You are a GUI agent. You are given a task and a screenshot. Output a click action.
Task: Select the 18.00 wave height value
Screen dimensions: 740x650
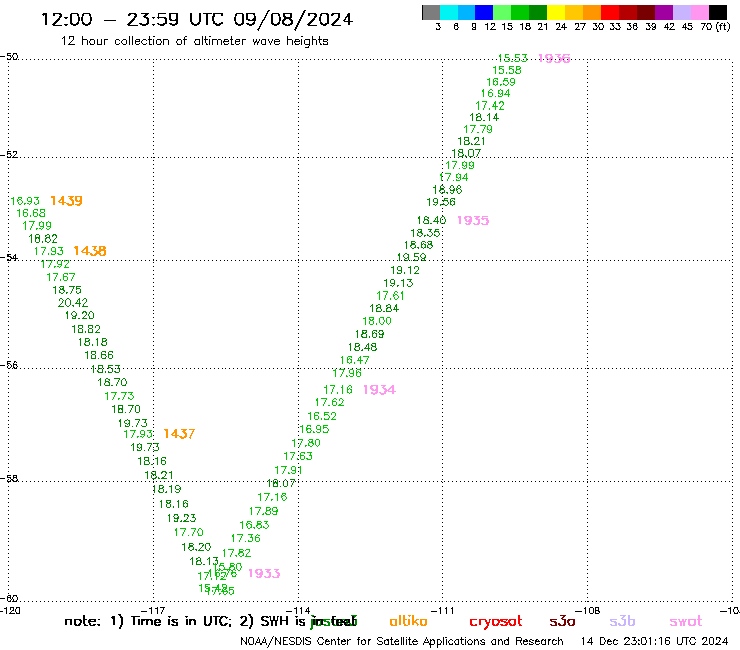pyautogui.click(x=377, y=321)
